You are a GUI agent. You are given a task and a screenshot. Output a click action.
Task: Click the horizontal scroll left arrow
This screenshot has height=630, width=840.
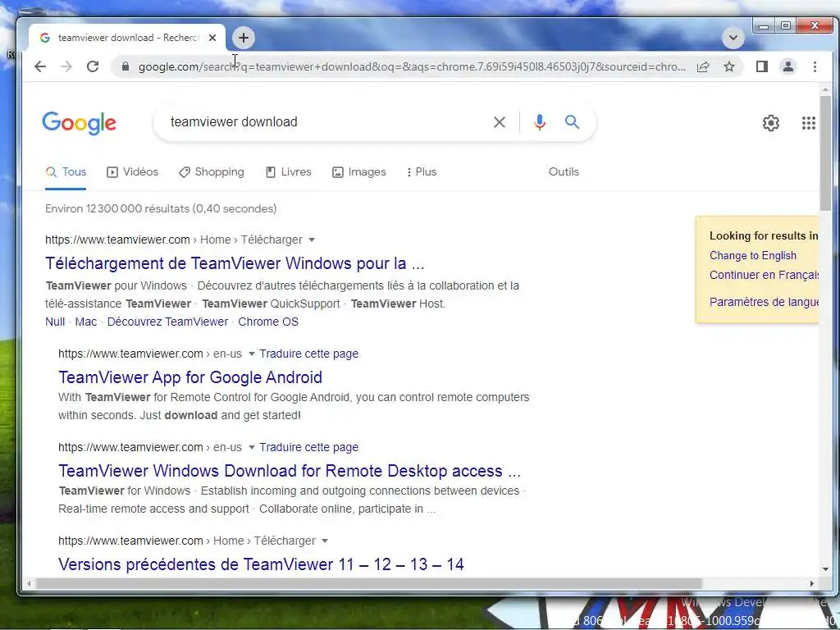29,583
